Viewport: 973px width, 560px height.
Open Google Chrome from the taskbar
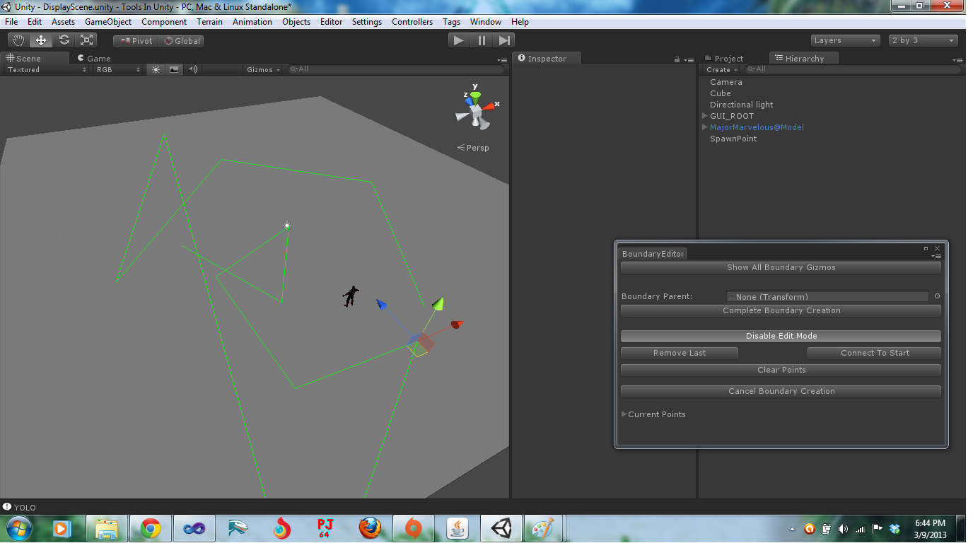150,528
